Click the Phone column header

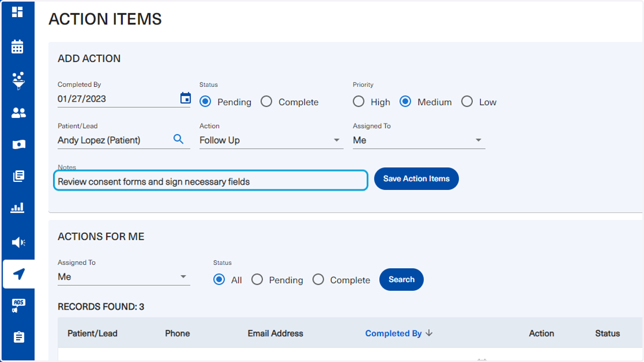click(178, 333)
